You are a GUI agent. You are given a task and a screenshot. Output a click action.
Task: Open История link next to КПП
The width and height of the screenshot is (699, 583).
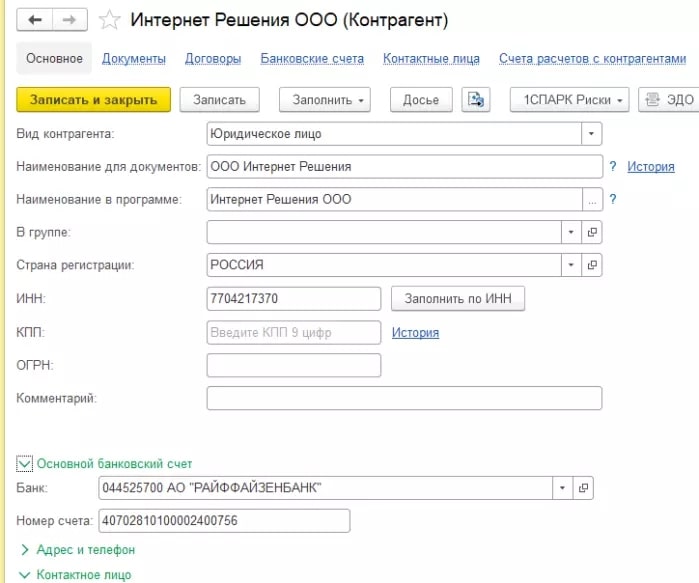pos(415,333)
